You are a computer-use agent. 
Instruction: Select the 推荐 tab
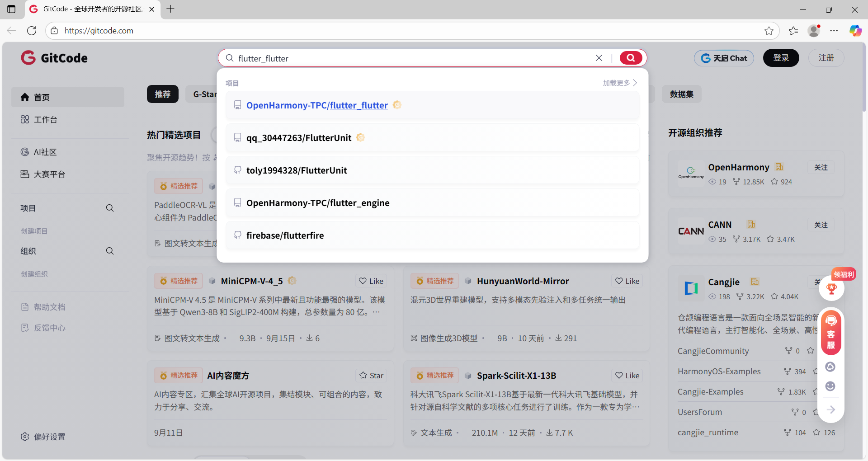click(163, 94)
